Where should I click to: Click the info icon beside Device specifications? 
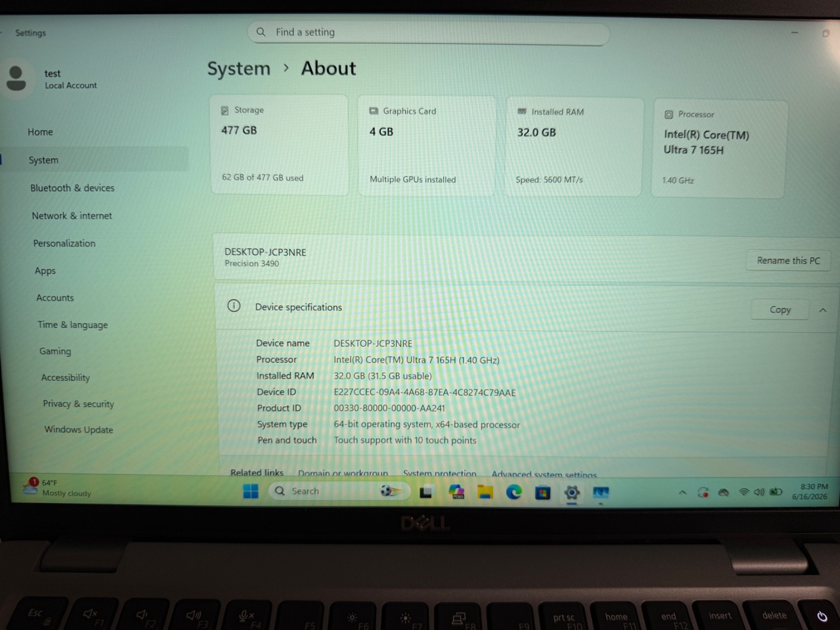pos(234,306)
